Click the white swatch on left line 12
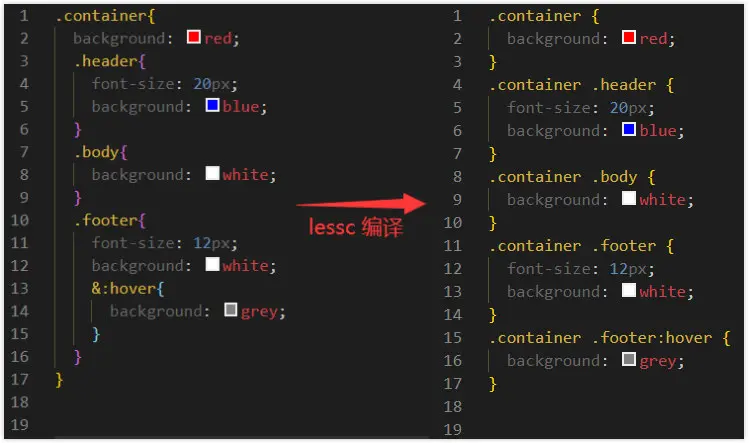The width and height of the screenshot is (749, 443). [212, 264]
